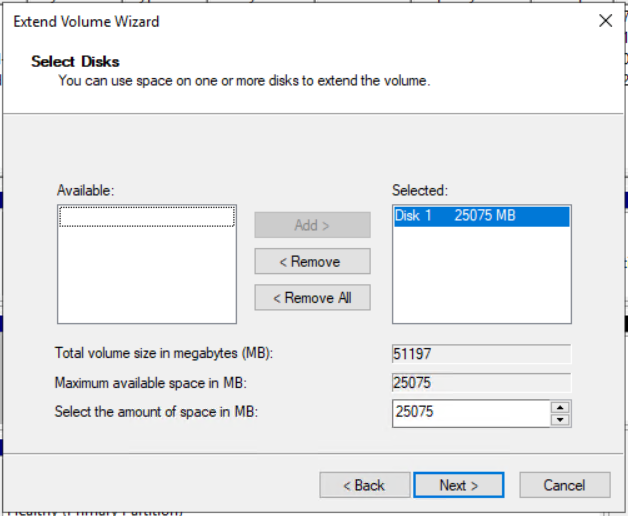Click the "Available:" list label

86,190
